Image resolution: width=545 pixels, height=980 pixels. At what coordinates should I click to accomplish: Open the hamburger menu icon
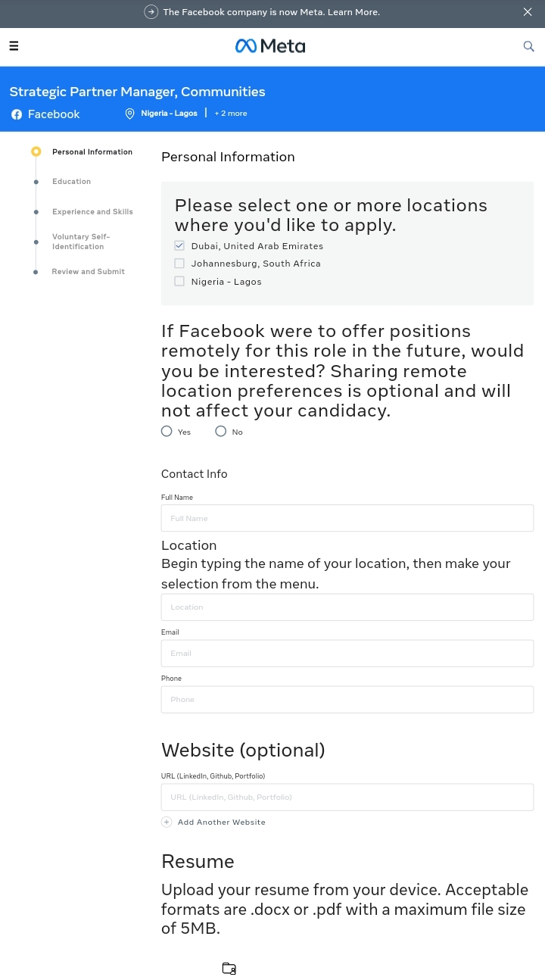(14, 46)
